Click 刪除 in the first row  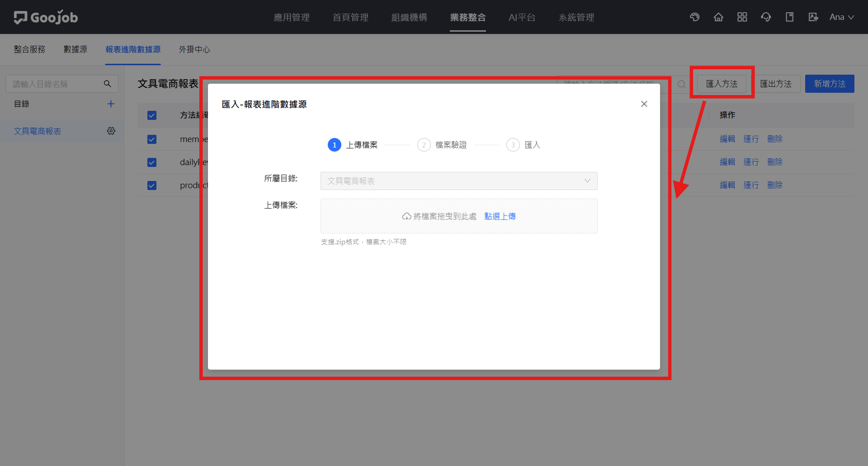775,139
